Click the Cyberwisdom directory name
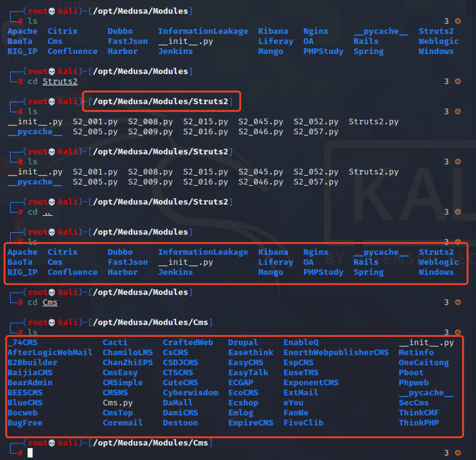 point(190,393)
